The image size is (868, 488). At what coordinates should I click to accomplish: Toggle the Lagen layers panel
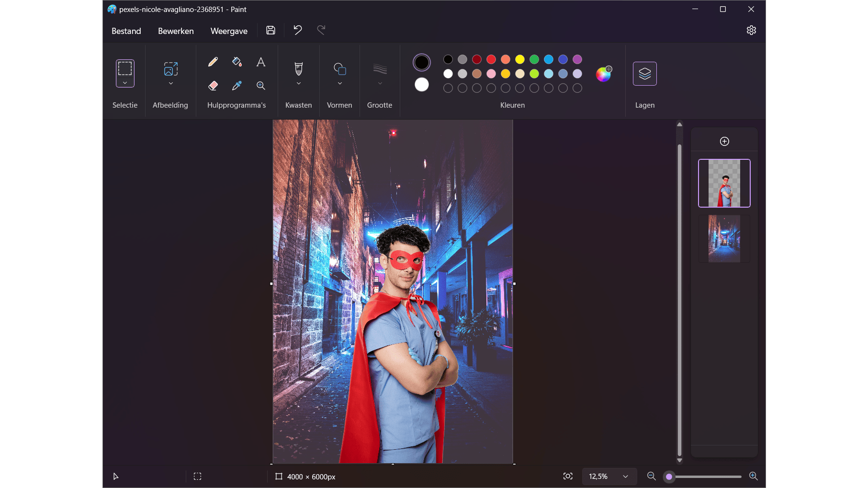click(644, 74)
